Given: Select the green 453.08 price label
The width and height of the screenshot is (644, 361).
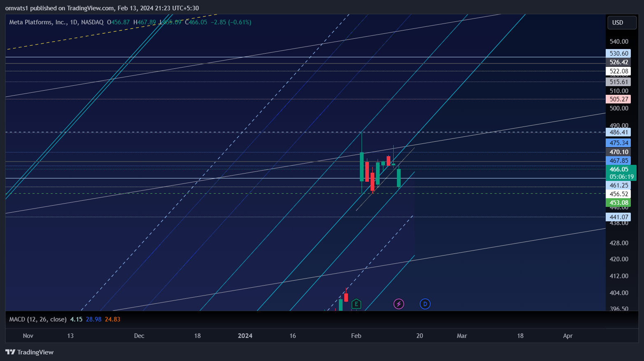Looking at the screenshot, I should (x=618, y=203).
